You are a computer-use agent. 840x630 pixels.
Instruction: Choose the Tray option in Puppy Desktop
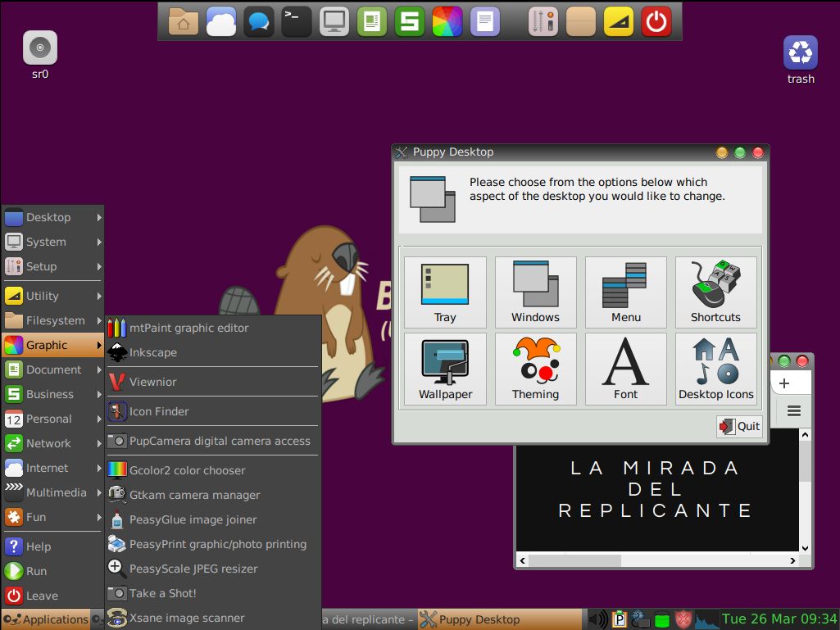[x=445, y=292]
